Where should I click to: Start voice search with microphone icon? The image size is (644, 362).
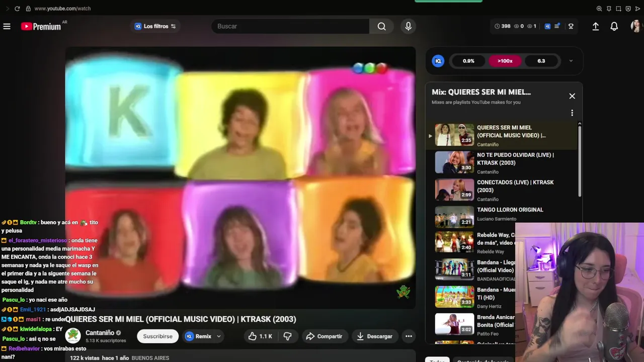click(x=409, y=26)
